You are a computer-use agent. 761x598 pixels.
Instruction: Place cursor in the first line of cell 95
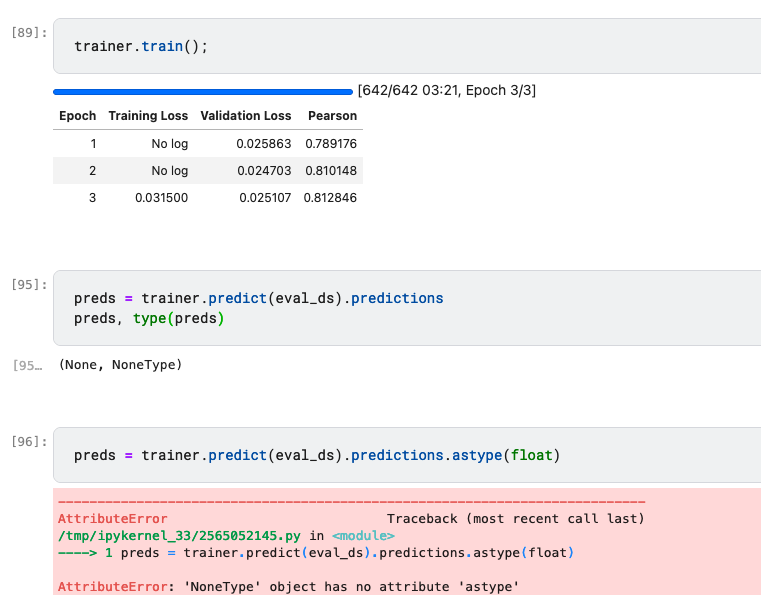(258, 298)
